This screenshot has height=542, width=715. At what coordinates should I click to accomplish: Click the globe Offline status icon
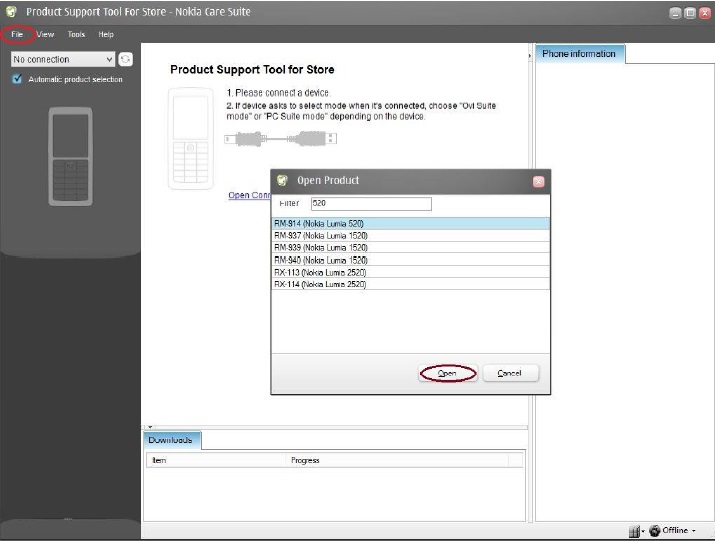tap(655, 531)
